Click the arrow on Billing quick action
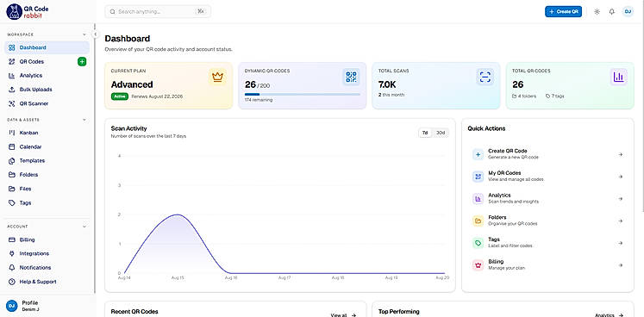This screenshot has width=644, height=317. (x=621, y=265)
